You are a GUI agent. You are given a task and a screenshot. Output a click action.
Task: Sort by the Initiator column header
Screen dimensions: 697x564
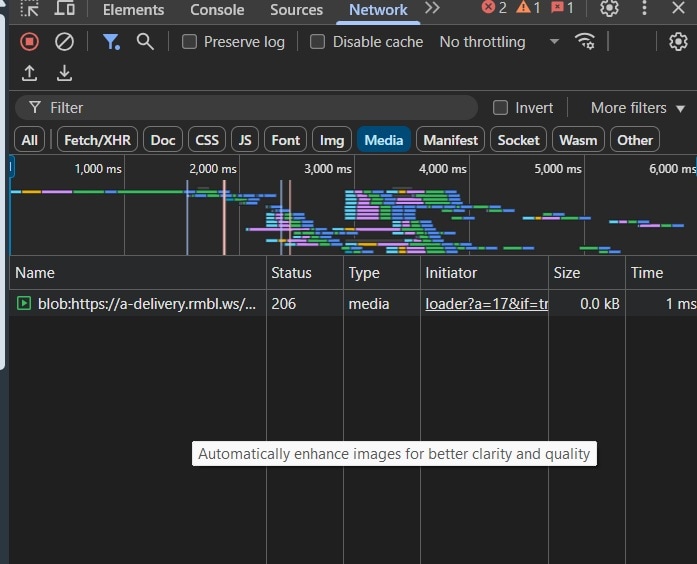pyautogui.click(x=485, y=272)
